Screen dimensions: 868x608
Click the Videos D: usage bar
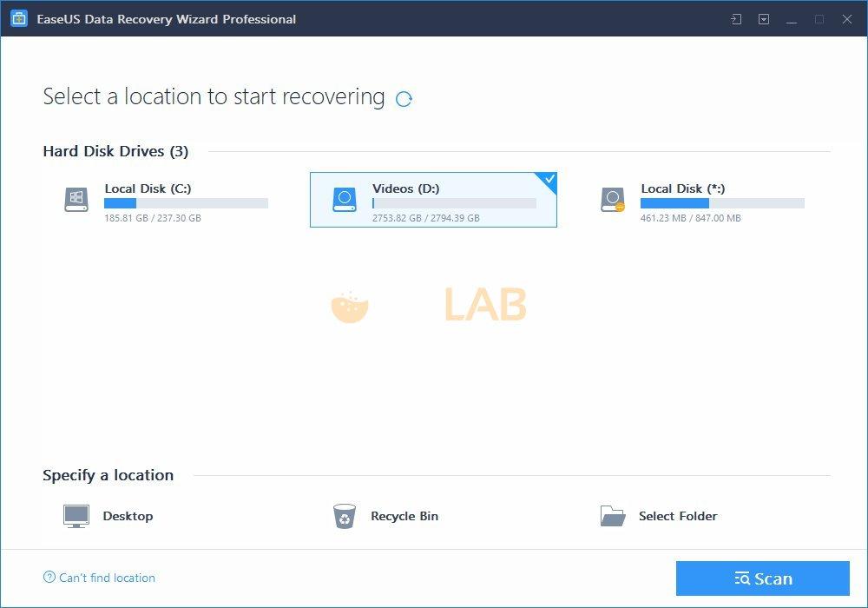click(x=454, y=203)
